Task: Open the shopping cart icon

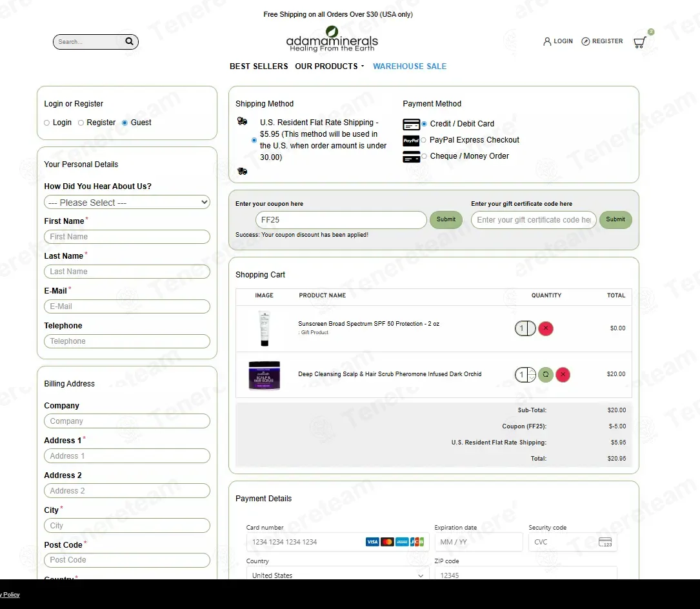Action: [640, 42]
